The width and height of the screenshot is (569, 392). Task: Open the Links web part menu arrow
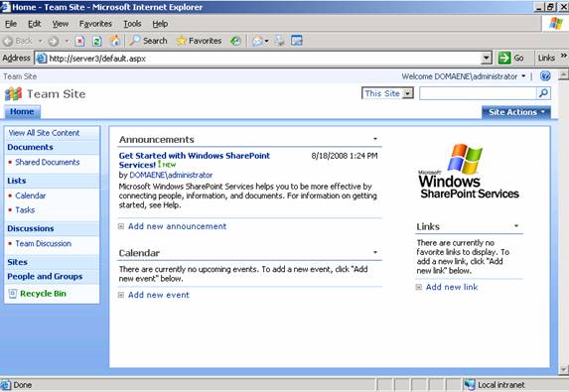[x=516, y=226]
